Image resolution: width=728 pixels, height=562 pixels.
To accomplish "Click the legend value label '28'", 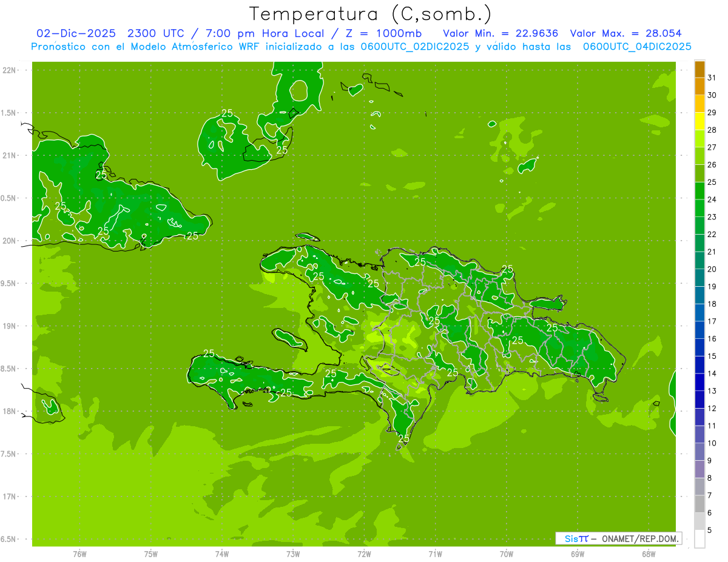I will (x=712, y=130).
